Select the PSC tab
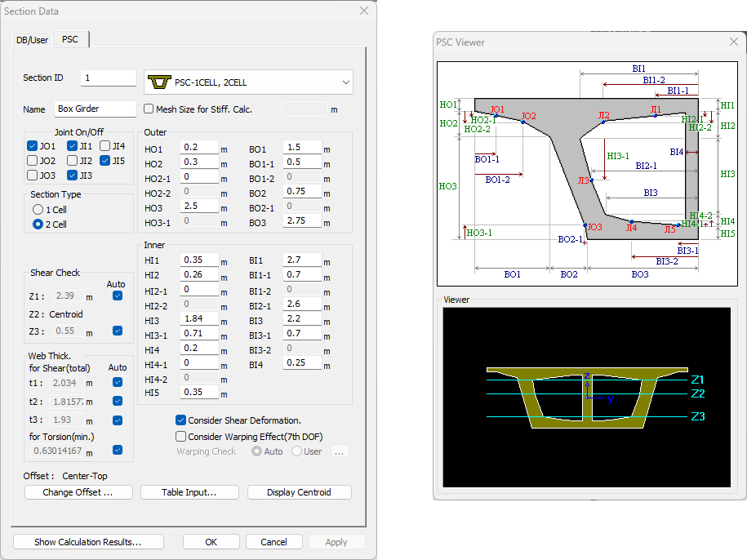The width and height of the screenshot is (747, 560). (x=69, y=38)
